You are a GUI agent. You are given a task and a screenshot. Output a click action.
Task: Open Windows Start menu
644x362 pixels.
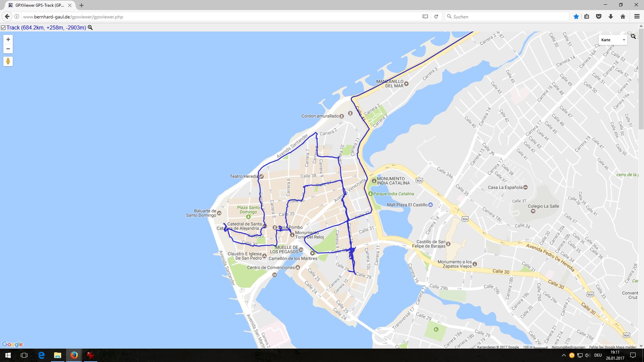pyautogui.click(x=8, y=355)
